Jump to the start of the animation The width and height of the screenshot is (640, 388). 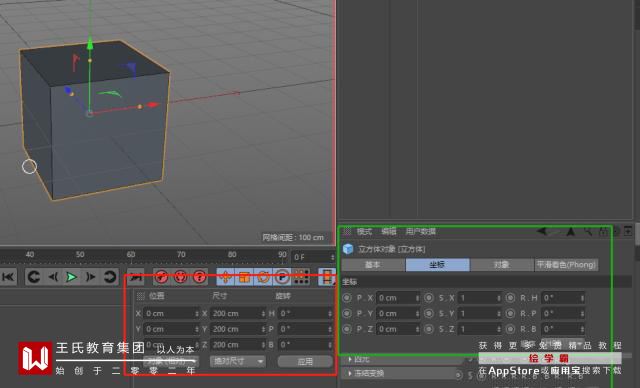[x=8, y=277]
